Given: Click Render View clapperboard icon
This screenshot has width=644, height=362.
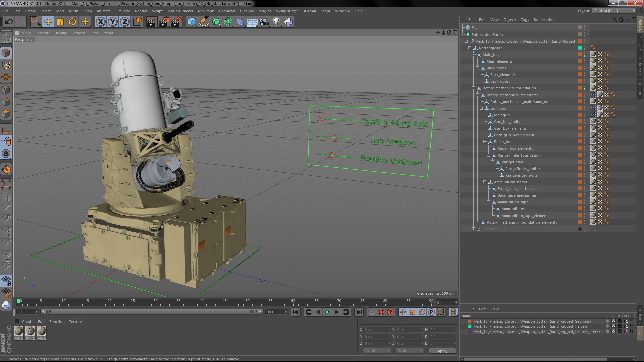Looking at the screenshot, I should 152,22.
